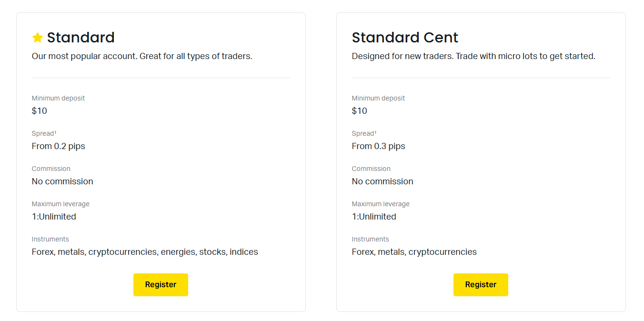Click 'Our most popular account' description
644x321 pixels.
point(142,56)
